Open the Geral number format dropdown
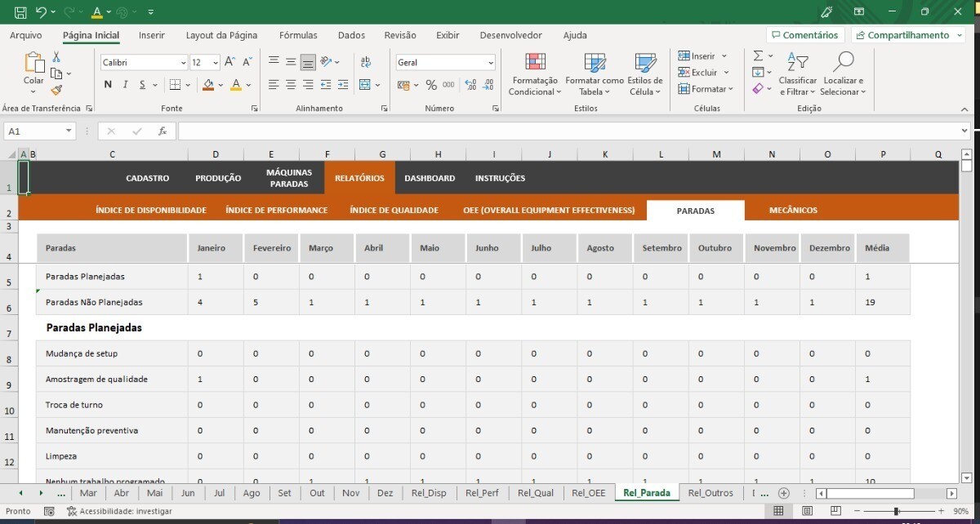980x524 pixels. (x=490, y=63)
